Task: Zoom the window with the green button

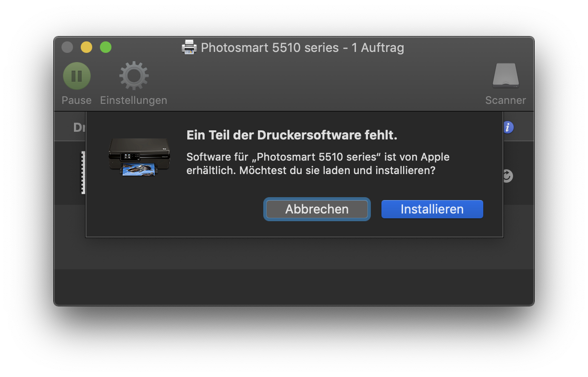Action: [106, 47]
